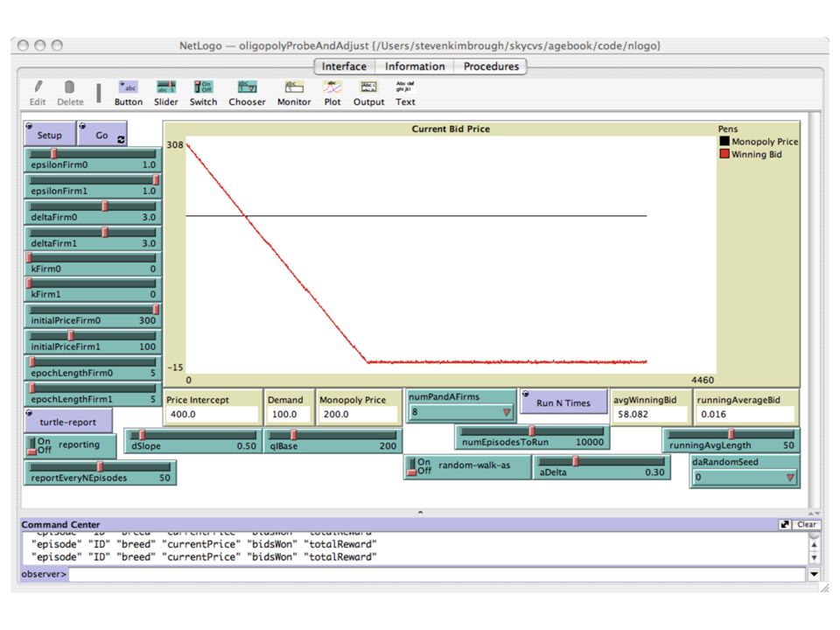Adjust the epsilonFirm0 slider
The image size is (840, 630).
pos(93,159)
